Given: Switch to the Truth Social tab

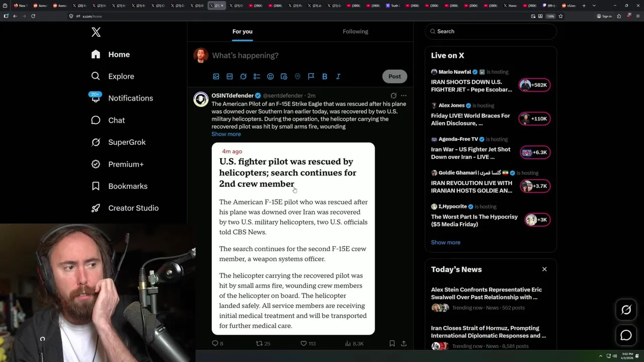Looking at the screenshot, I should [393, 6].
